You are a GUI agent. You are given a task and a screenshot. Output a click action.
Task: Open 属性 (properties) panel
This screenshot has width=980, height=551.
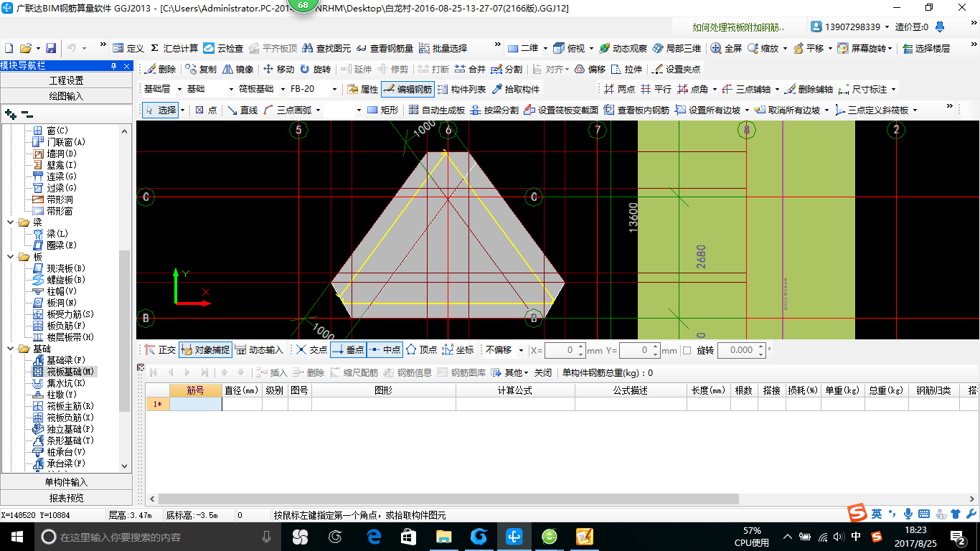[362, 90]
